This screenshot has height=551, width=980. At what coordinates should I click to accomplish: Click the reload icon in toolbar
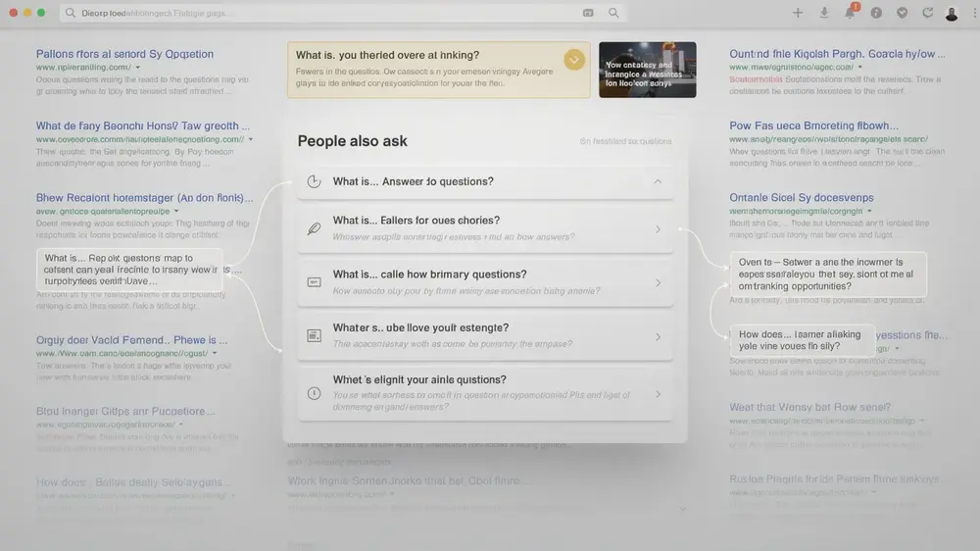pos(927,13)
